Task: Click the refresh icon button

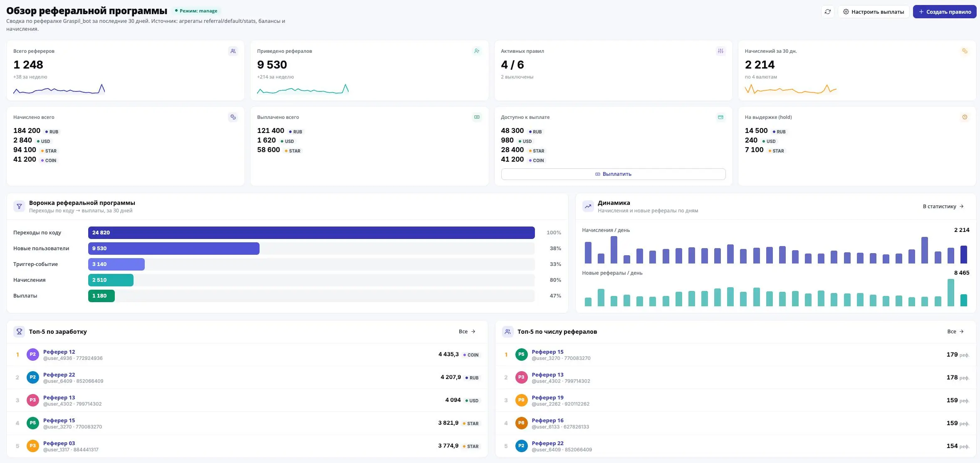Action: coord(828,12)
